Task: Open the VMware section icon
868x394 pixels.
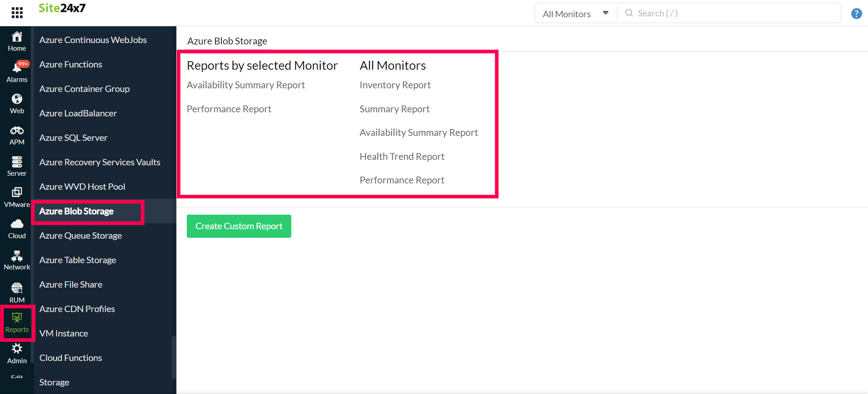Action: pyautogui.click(x=17, y=197)
